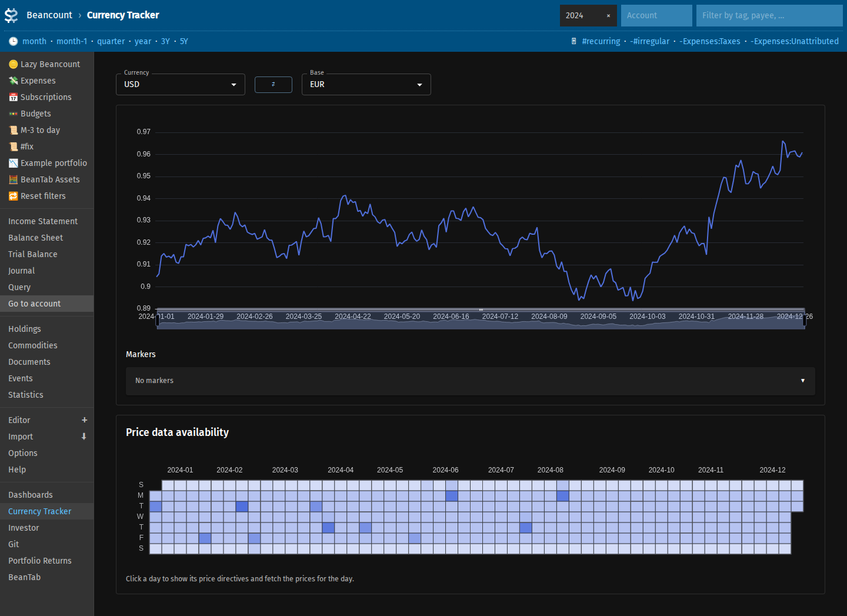Open the Currency USD dropdown
This screenshot has height=616, width=847.
181,85
